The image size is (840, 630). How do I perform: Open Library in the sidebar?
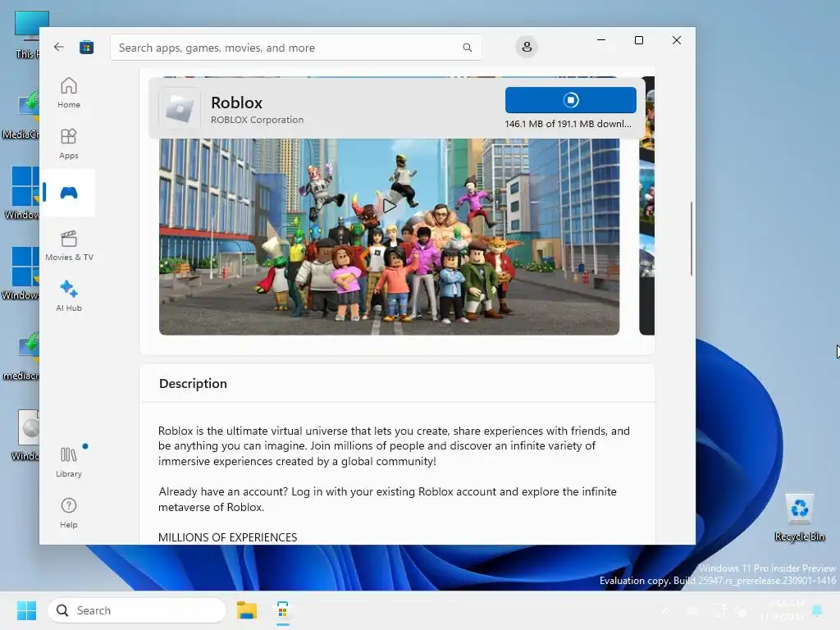(x=69, y=462)
